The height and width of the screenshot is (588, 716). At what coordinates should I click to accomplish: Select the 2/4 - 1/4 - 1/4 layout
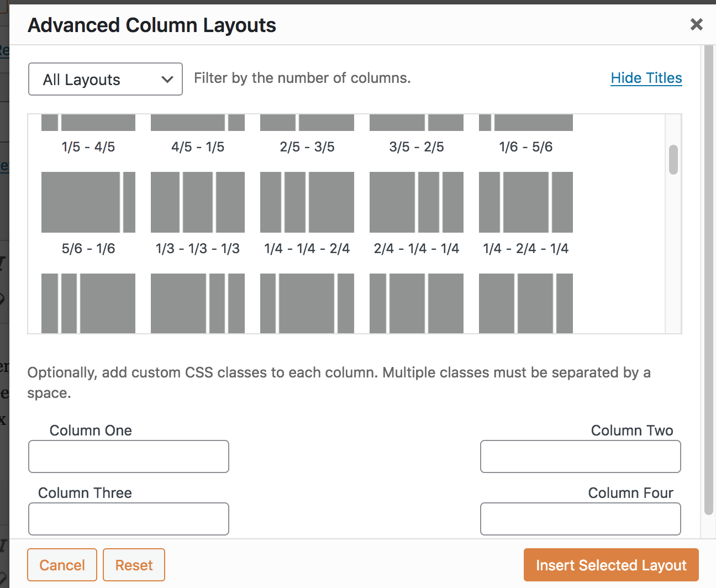coord(416,202)
